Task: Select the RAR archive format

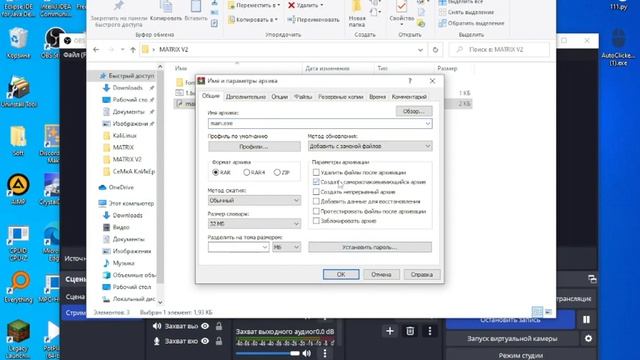Action: click(x=221, y=172)
